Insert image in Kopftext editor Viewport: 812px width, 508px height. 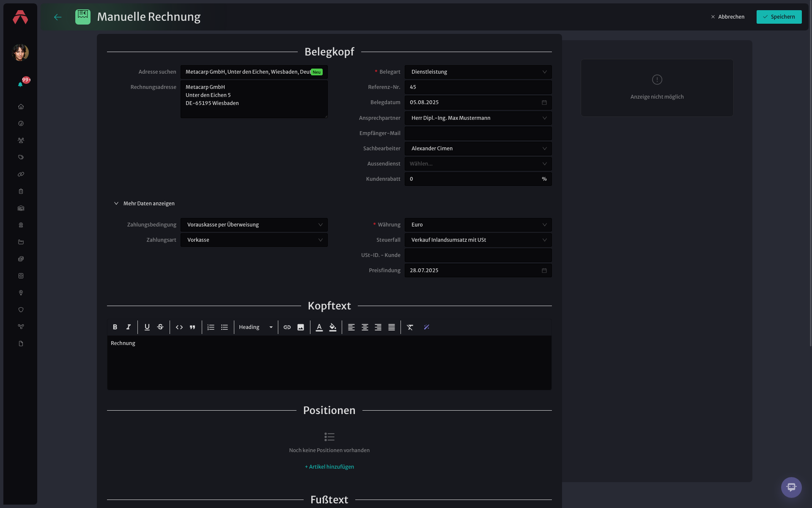(x=301, y=327)
